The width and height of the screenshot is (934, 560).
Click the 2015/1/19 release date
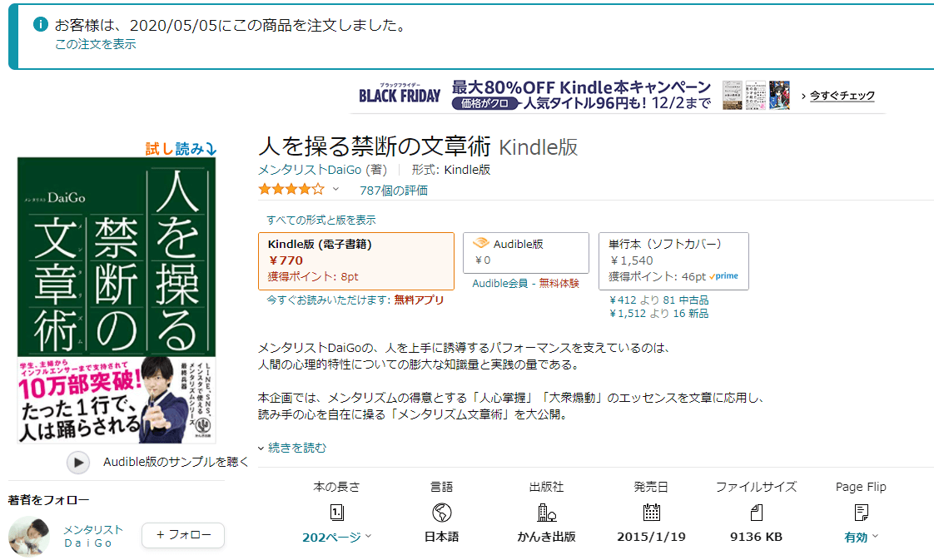pos(652,537)
